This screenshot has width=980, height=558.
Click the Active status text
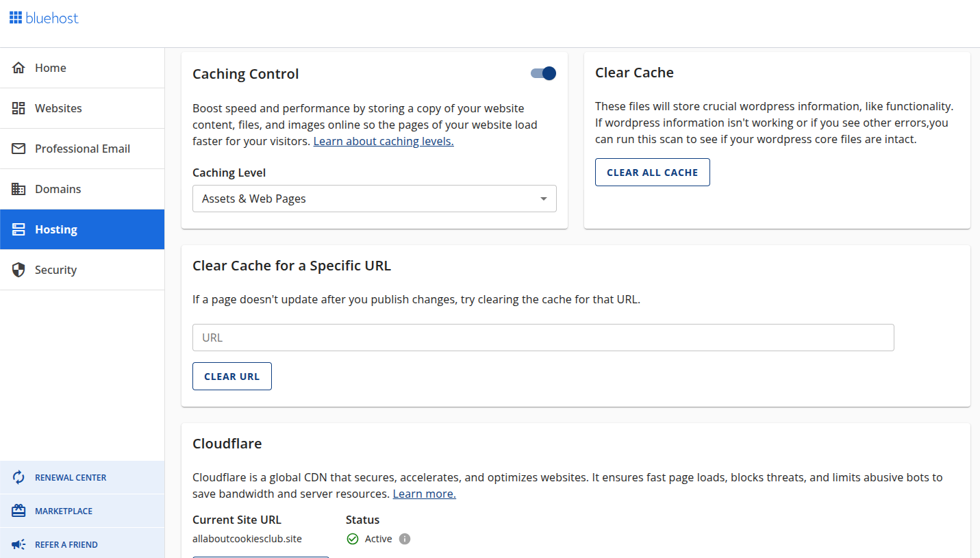tap(378, 539)
